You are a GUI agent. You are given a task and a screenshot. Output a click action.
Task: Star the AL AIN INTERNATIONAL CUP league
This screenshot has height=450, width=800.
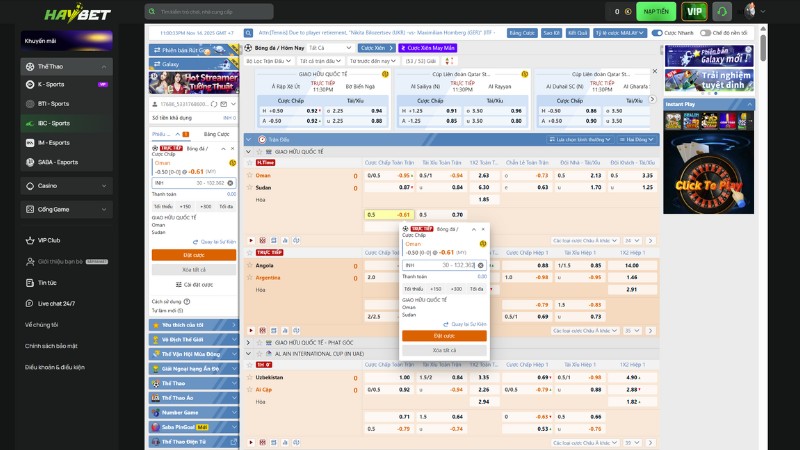pos(259,354)
